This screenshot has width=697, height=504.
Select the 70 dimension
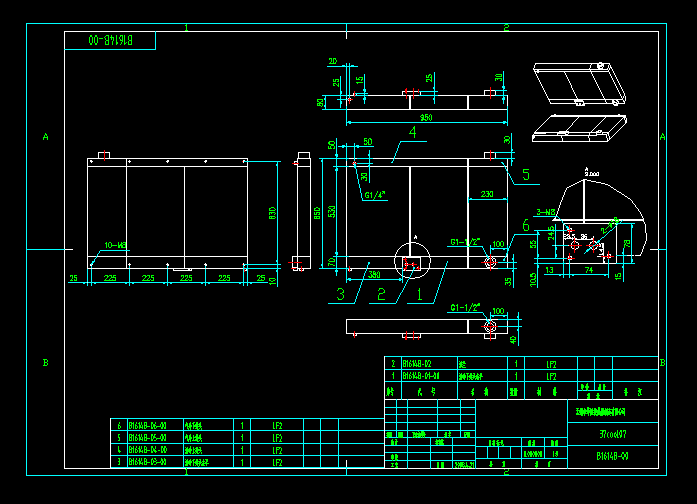[331, 262]
